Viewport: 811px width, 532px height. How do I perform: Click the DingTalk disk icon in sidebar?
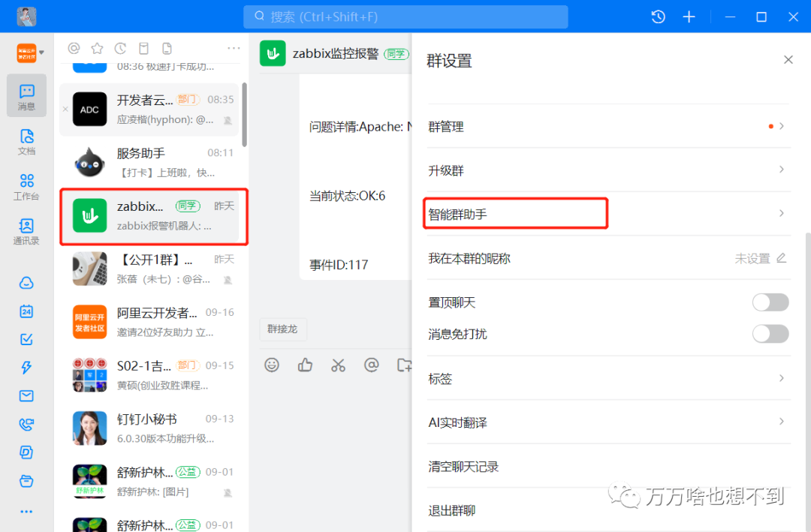26,452
